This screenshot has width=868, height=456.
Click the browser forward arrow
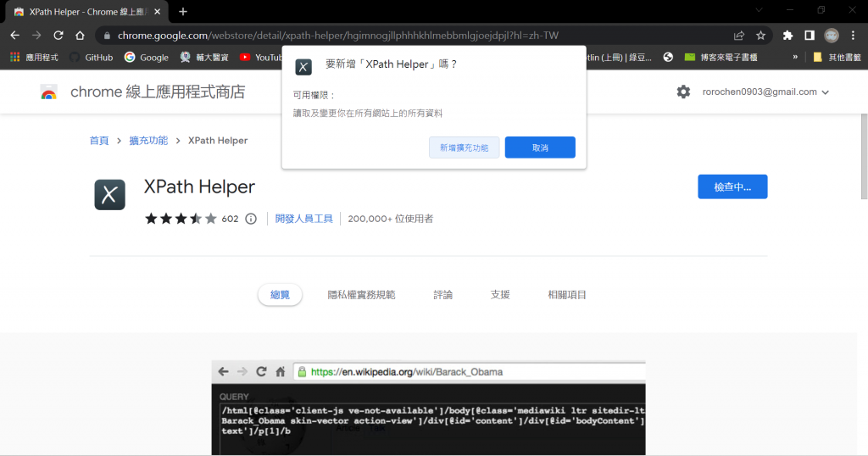[x=36, y=36]
